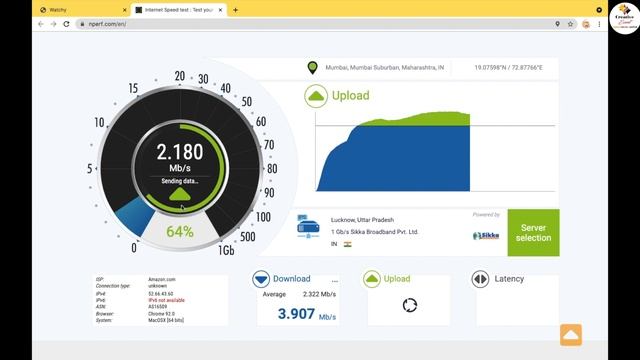Click the MacOSX [64 bits] system value
Viewport: 640px width, 360px height.
tap(166, 320)
